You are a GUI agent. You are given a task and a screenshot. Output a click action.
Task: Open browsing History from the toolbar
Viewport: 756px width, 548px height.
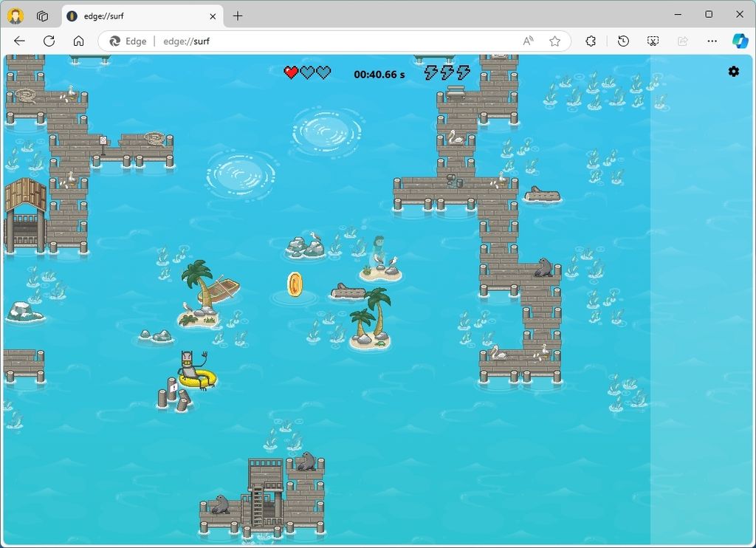[x=622, y=41]
